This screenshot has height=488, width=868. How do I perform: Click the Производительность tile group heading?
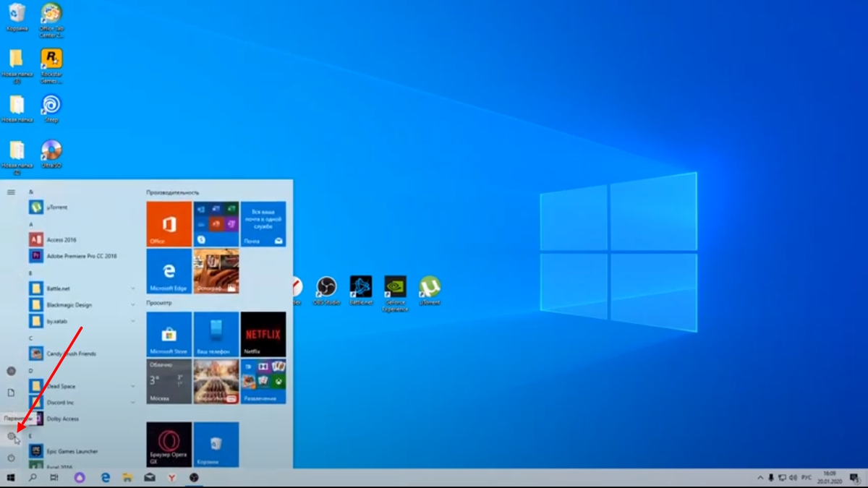pyautogui.click(x=172, y=192)
